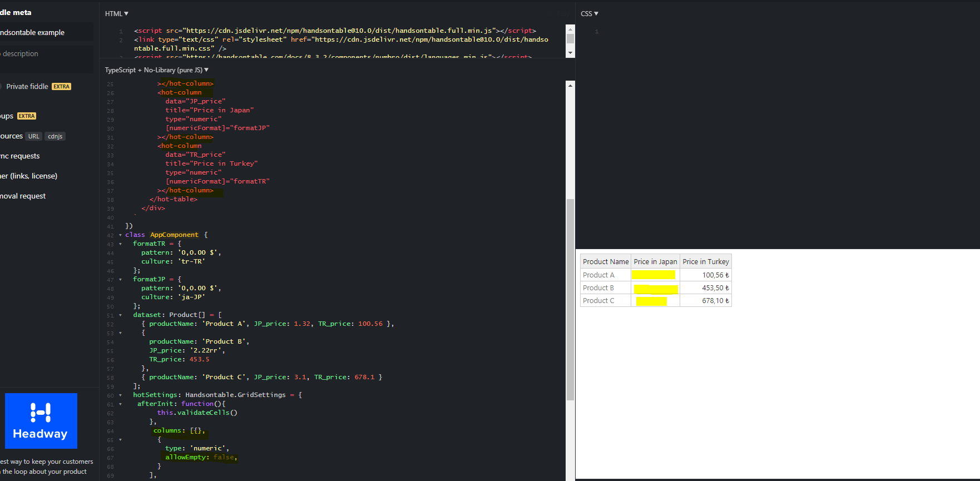This screenshot has height=481, width=980.
Task: Click the fiddle title input field
Action: point(47,32)
